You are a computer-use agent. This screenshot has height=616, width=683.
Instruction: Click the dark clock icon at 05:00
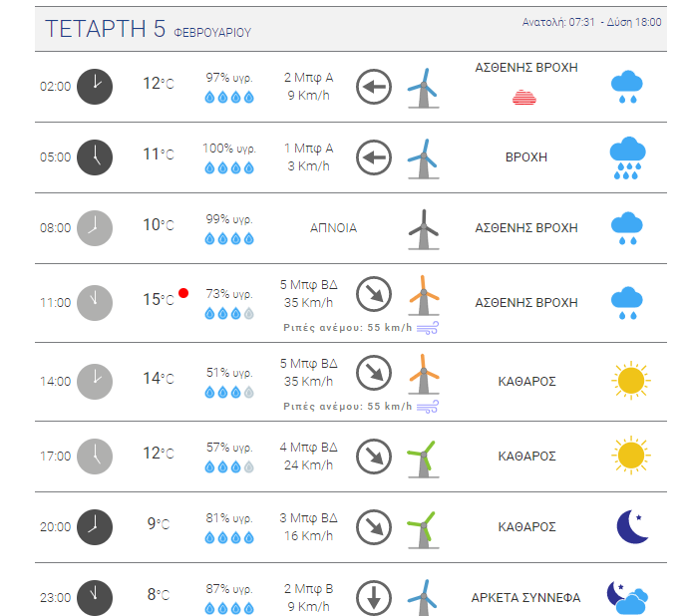coord(95,157)
